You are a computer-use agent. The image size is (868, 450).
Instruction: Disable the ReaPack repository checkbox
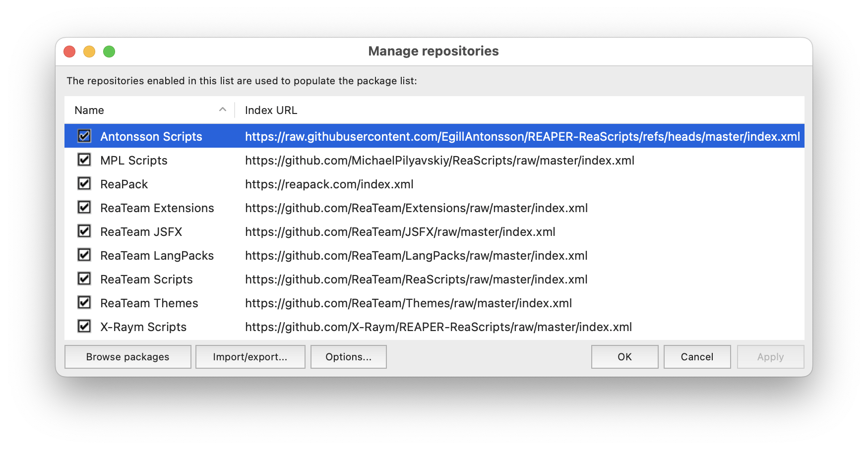[84, 183]
